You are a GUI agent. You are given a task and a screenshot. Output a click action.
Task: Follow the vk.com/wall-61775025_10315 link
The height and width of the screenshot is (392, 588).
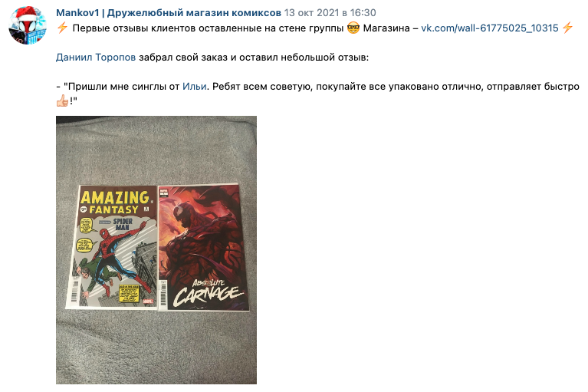(490, 28)
